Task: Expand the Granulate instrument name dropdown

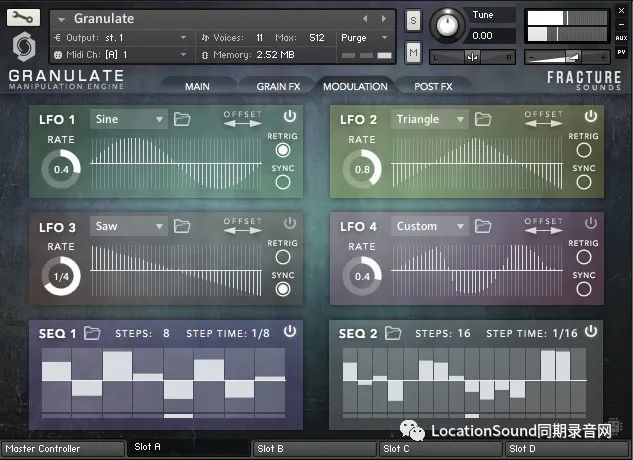Action: click(61, 19)
